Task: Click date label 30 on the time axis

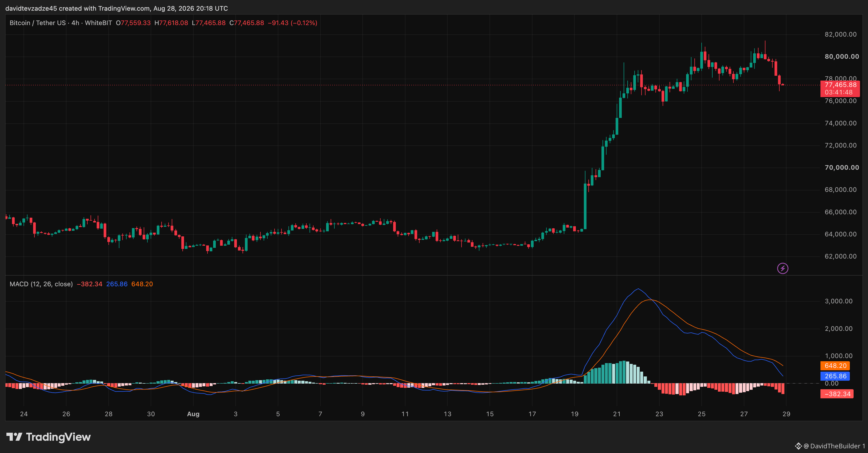Action: click(x=151, y=414)
